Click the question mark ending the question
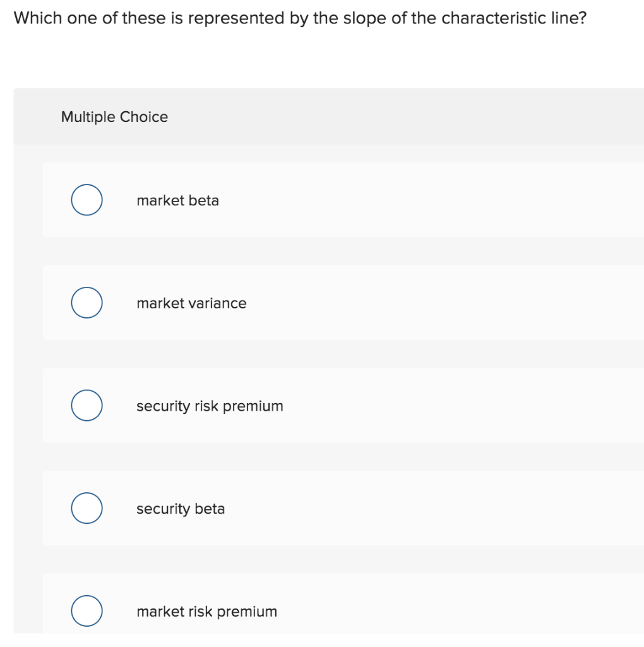 pyautogui.click(x=581, y=18)
